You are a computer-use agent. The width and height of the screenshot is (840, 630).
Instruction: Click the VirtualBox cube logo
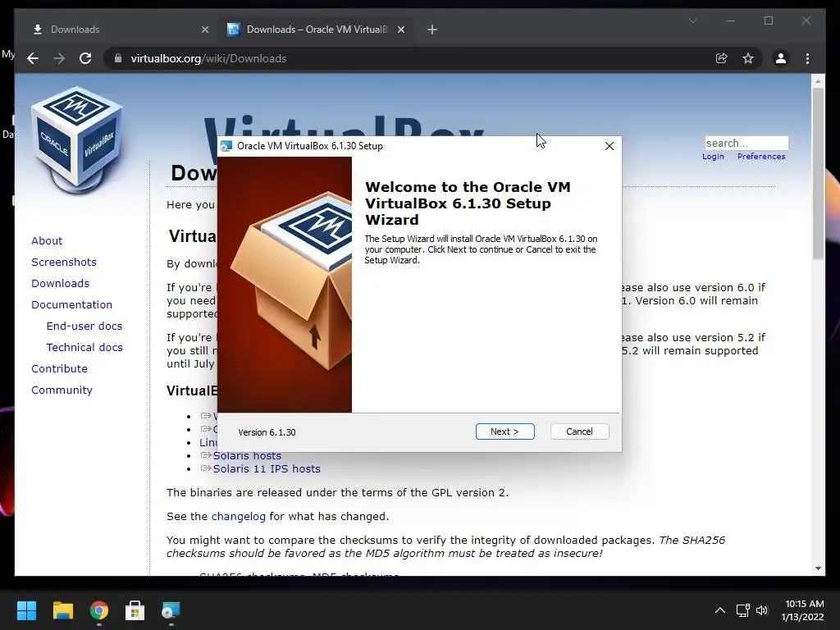click(x=76, y=140)
